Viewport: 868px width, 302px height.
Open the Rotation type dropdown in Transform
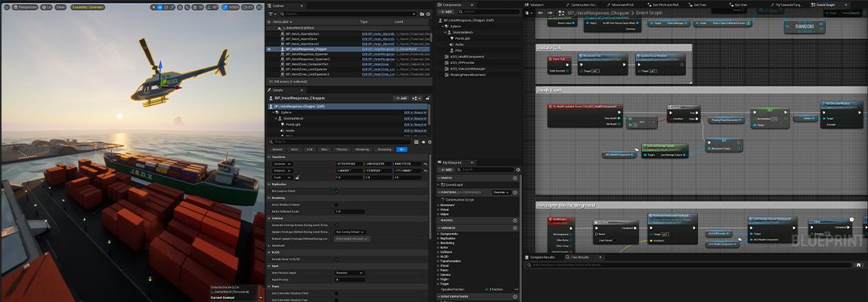coord(283,171)
